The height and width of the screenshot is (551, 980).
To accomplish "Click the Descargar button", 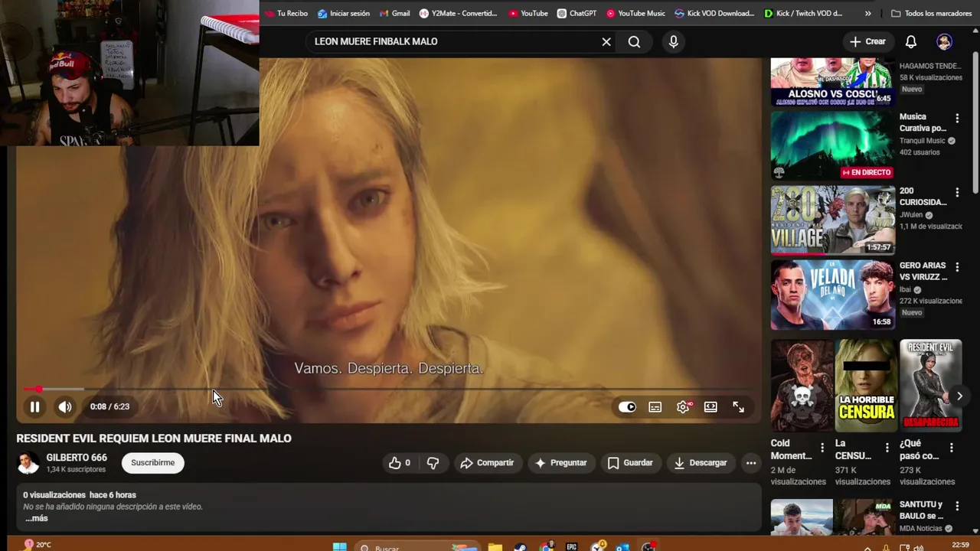I will click(701, 462).
